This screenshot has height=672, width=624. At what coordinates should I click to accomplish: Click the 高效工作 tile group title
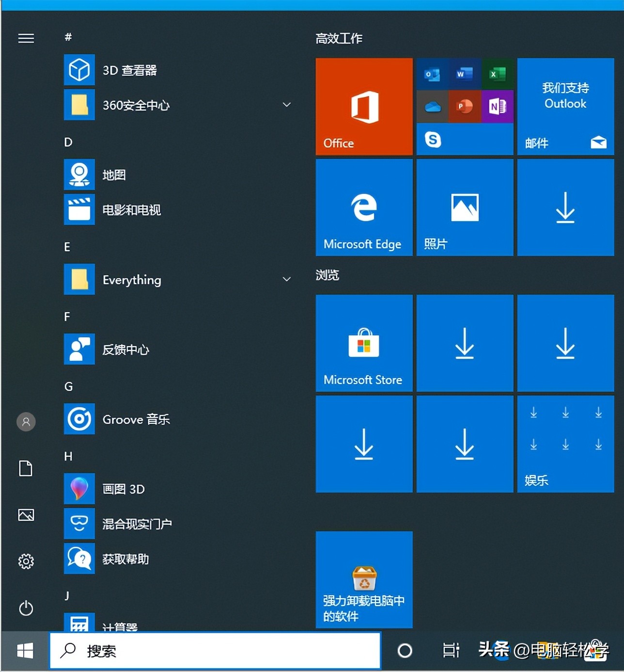tap(339, 38)
